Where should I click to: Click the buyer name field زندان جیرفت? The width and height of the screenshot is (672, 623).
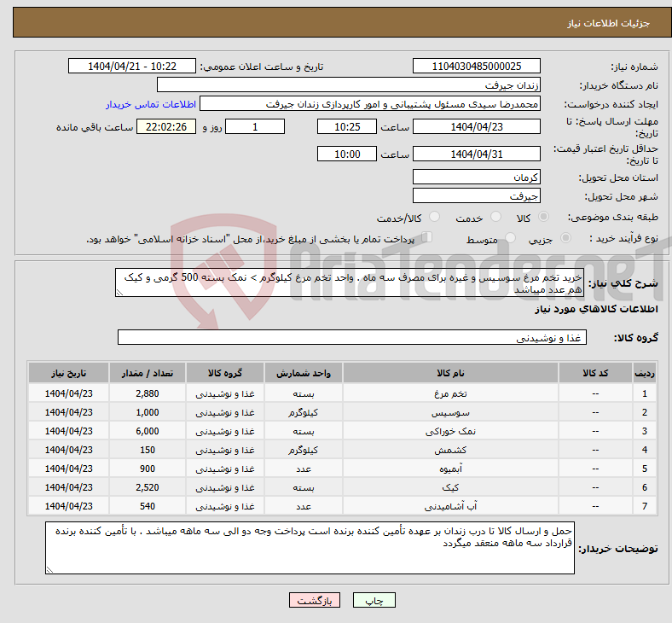point(349,84)
